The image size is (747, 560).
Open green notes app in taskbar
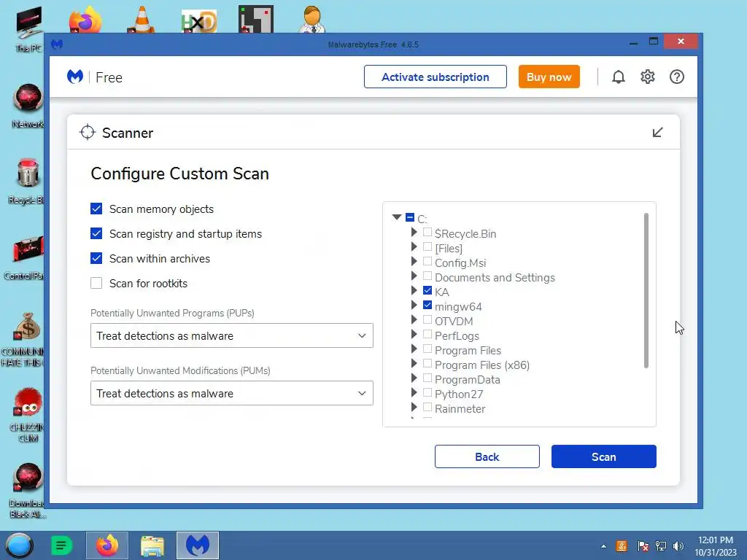click(x=61, y=545)
